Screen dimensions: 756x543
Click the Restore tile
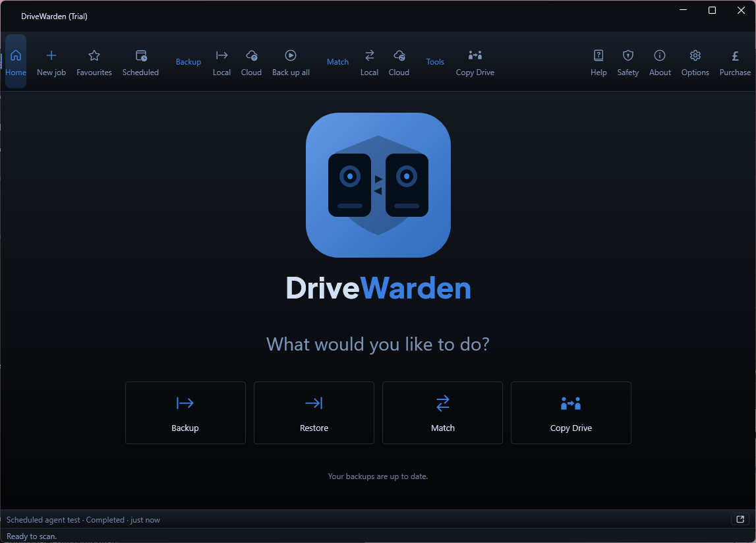[x=314, y=413]
